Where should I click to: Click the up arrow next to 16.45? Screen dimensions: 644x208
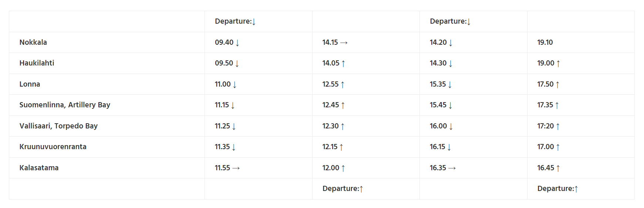pyautogui.click(x=558, y=168)
